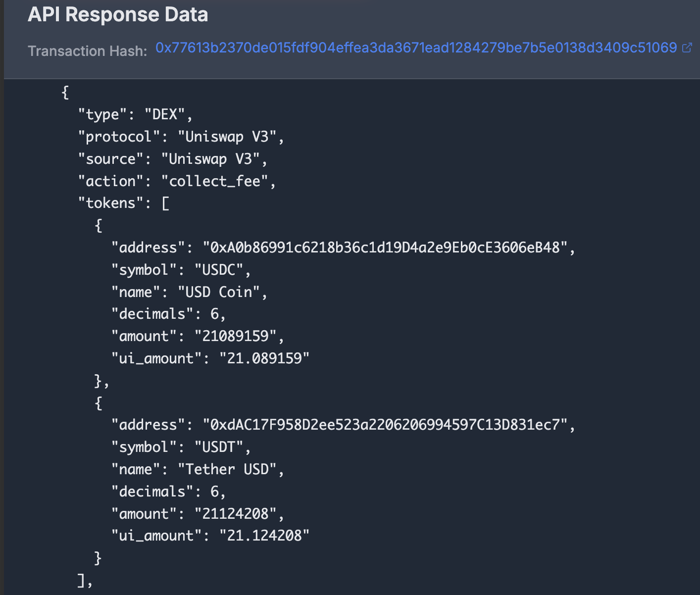Click the "source" field value "Uniswap V3"
700x595 pixels.
(214, 158)
